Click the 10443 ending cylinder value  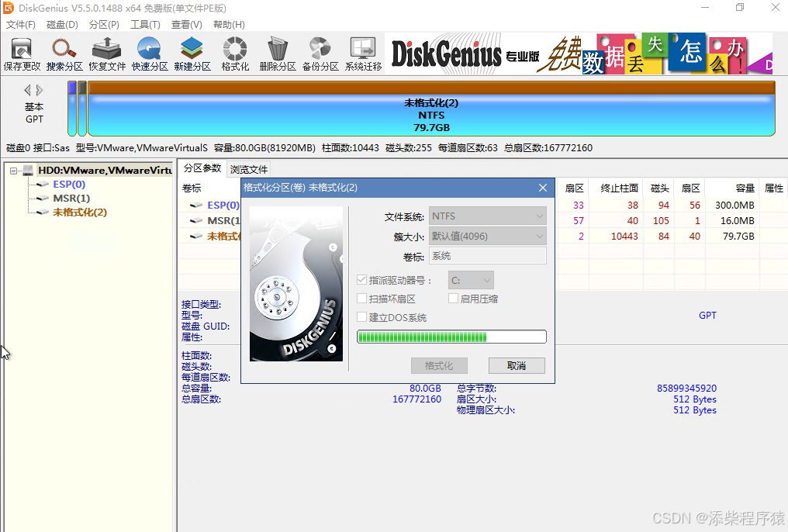click(624, 236)
